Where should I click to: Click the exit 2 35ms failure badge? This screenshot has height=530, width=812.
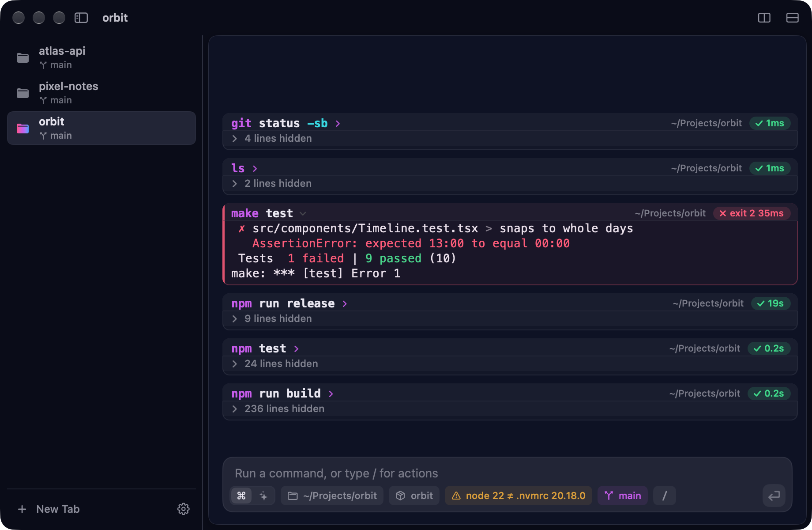[752, 213]
